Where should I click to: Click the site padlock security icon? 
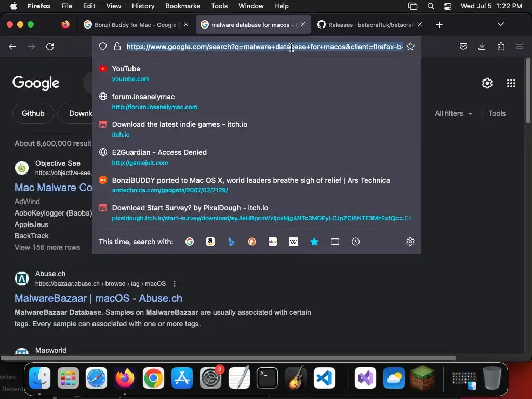117,46
